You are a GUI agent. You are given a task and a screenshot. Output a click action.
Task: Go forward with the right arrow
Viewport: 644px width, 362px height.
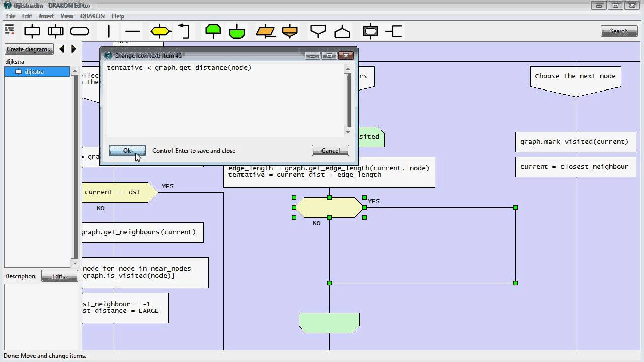tap(74, 49)
